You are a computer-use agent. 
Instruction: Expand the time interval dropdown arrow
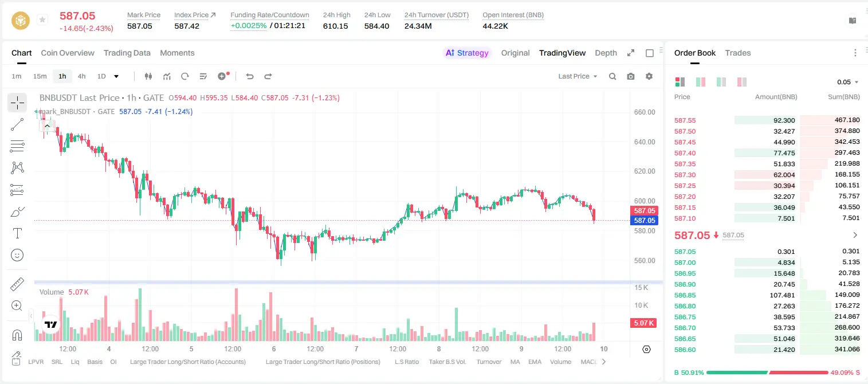pos(116,76)
